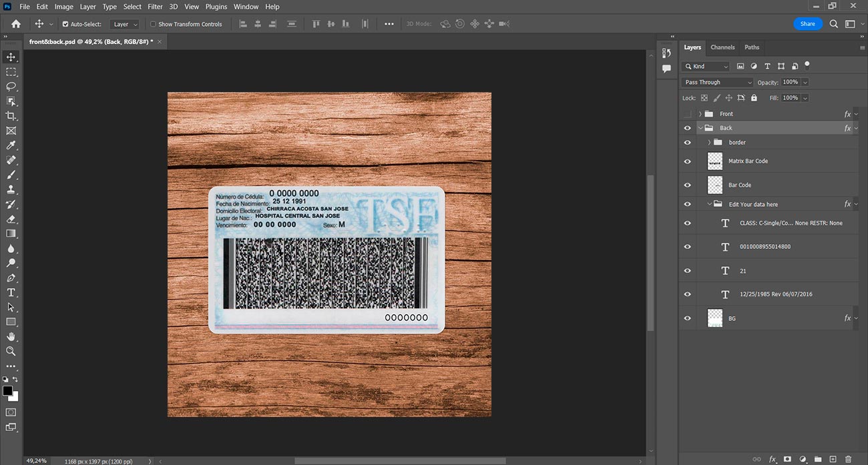
Task: Open the Layers panel flyout menu
Action: (x=862, y=48)
